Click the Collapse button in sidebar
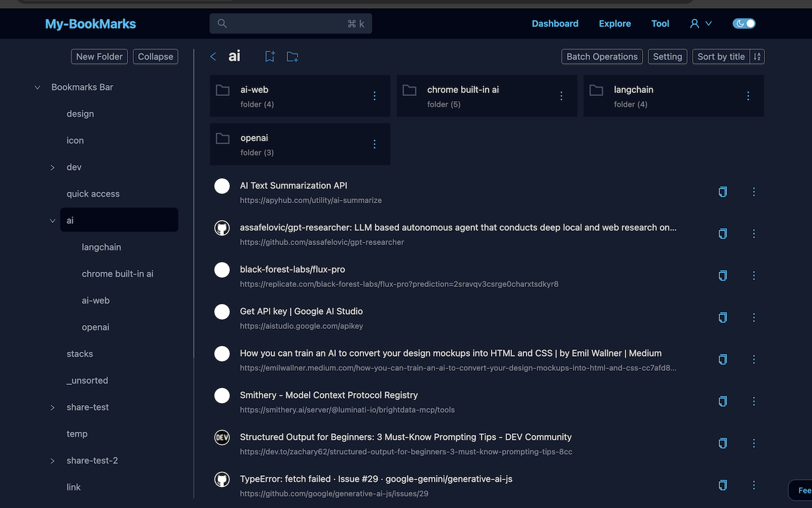The width and height of the screenshot is (812, 508). [155, 57]
